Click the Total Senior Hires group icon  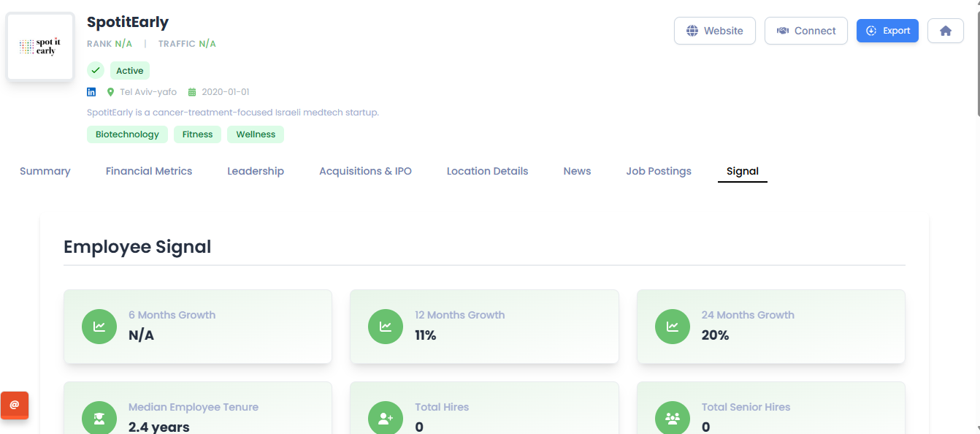[673, 418]
